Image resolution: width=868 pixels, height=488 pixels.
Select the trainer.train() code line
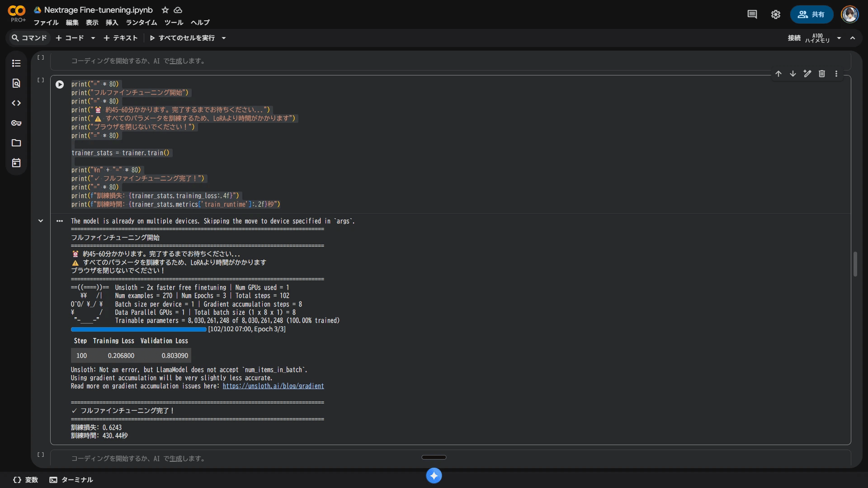pyautogui.click(x=120, y=153)
